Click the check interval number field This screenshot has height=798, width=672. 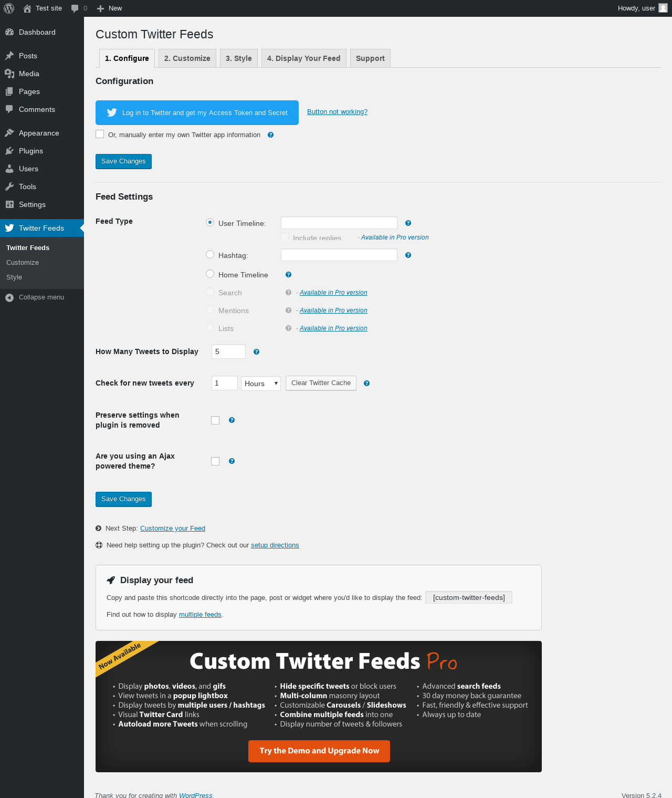225,383
